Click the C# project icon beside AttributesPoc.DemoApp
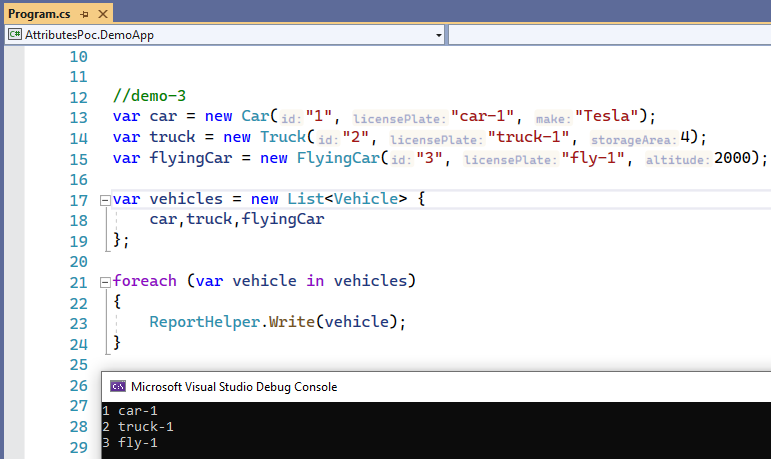Image resolution: width=771 pixels, height=459 pixels. click(15, 34)
